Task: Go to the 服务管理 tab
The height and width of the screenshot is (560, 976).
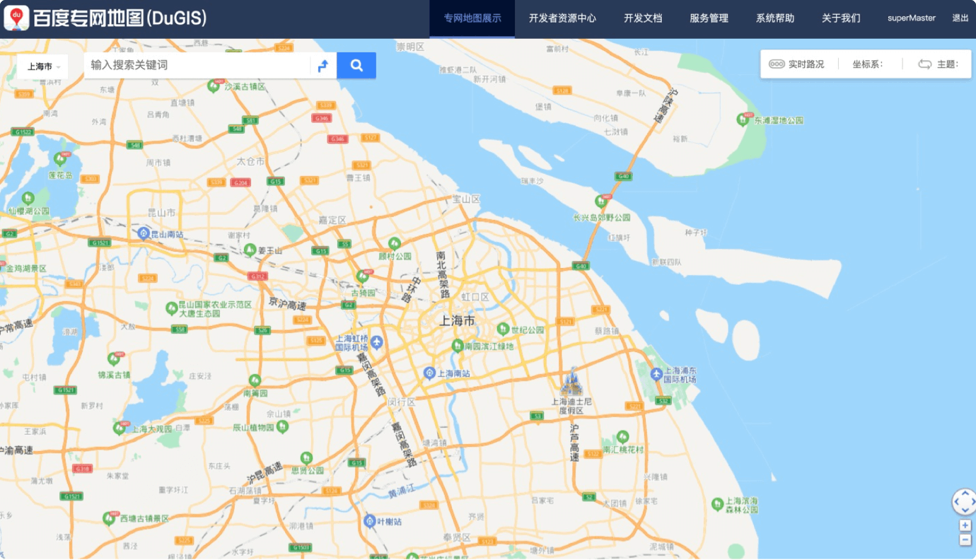Action: 709,18
